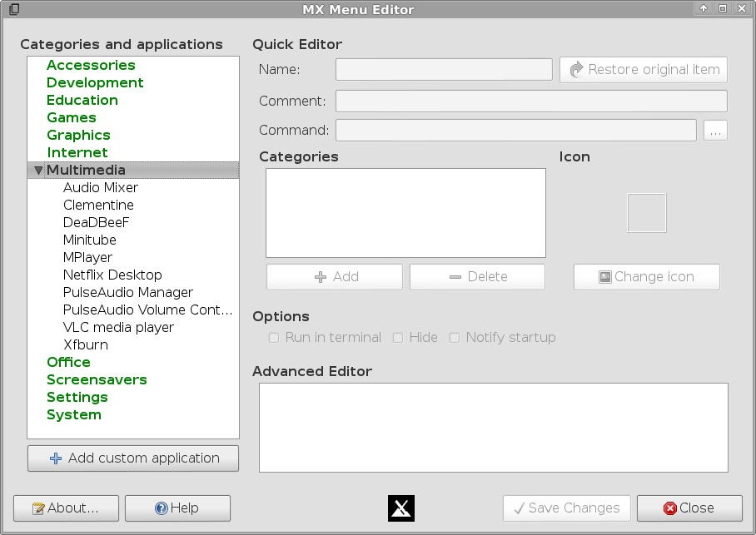The height and width of the screenshot is (535, 756).
Task: Select PulseAudio Volume Control entry
Action: [147, 310]
